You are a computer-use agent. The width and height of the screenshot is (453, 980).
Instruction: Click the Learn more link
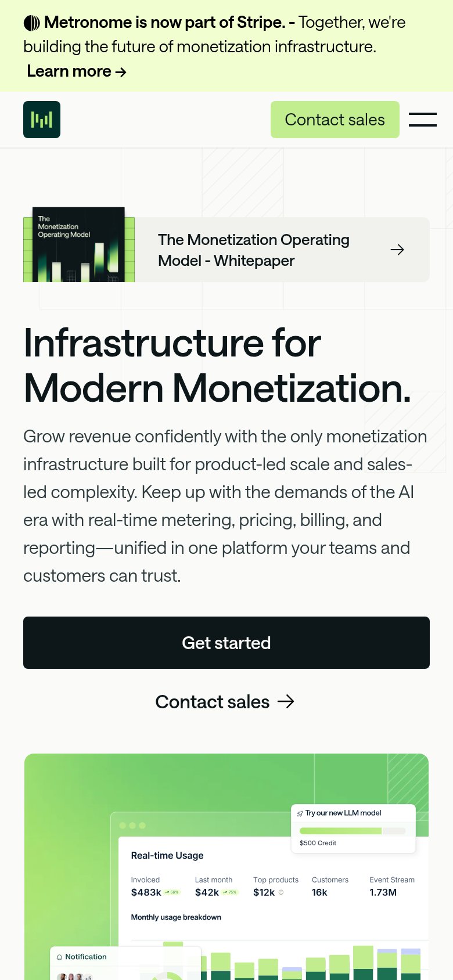[77, 71]
